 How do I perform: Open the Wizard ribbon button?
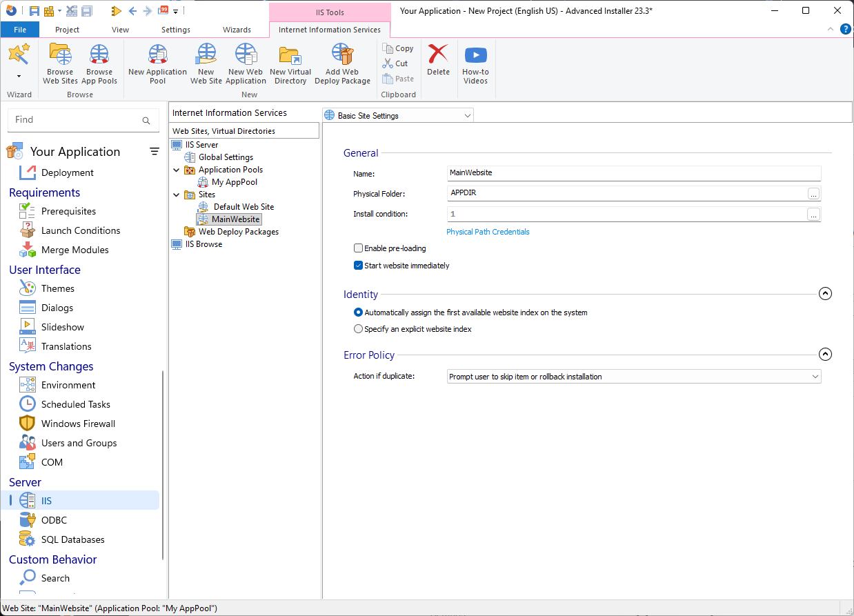coord(19,54)
